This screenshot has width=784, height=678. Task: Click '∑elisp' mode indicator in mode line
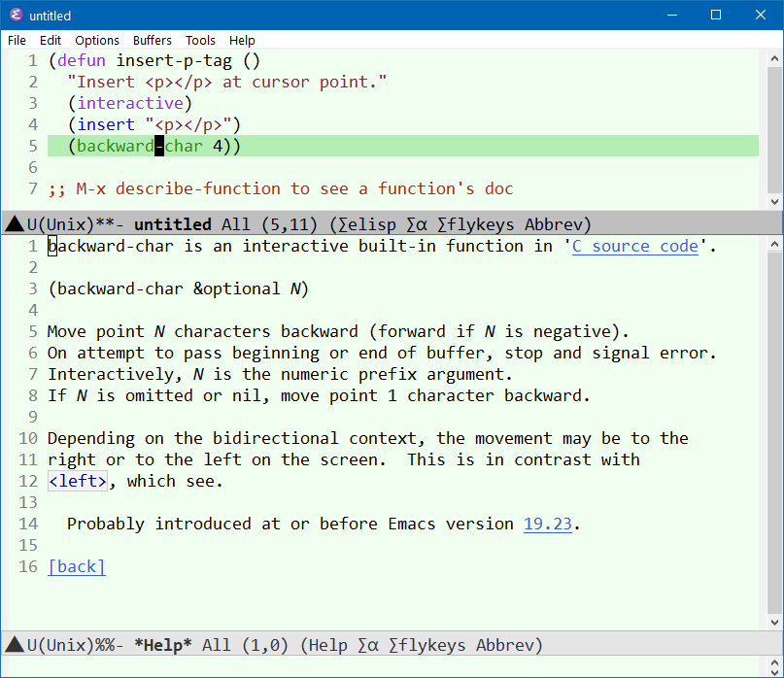[x=367, y=224]
